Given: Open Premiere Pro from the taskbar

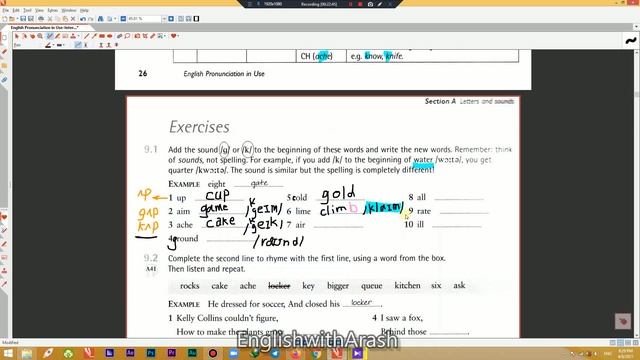Looking at the screenshot, I should 171,353.
